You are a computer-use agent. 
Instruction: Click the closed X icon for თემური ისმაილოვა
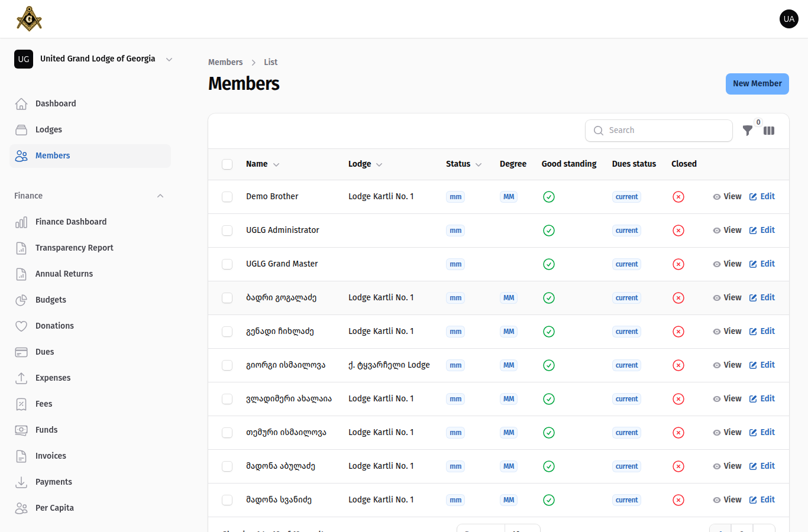click(678, 433)
